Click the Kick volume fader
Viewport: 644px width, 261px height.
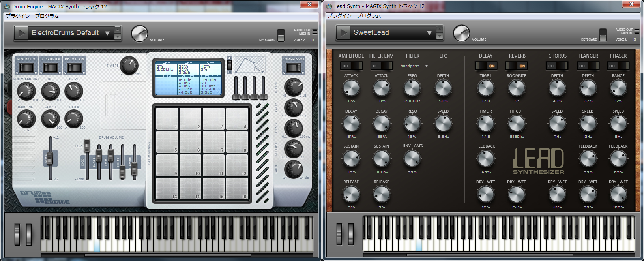pos(87,146)
